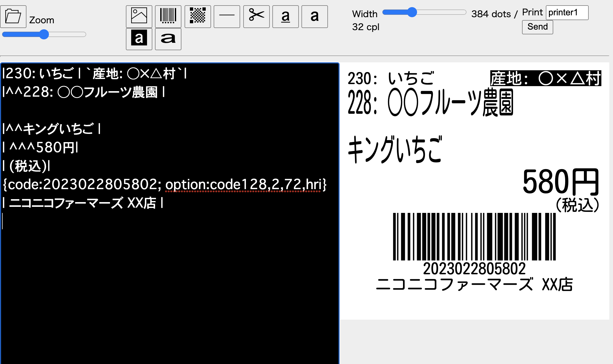Select the paper cut scissors tool
This screenshot has width=613, height=364.
click(256, 16)
